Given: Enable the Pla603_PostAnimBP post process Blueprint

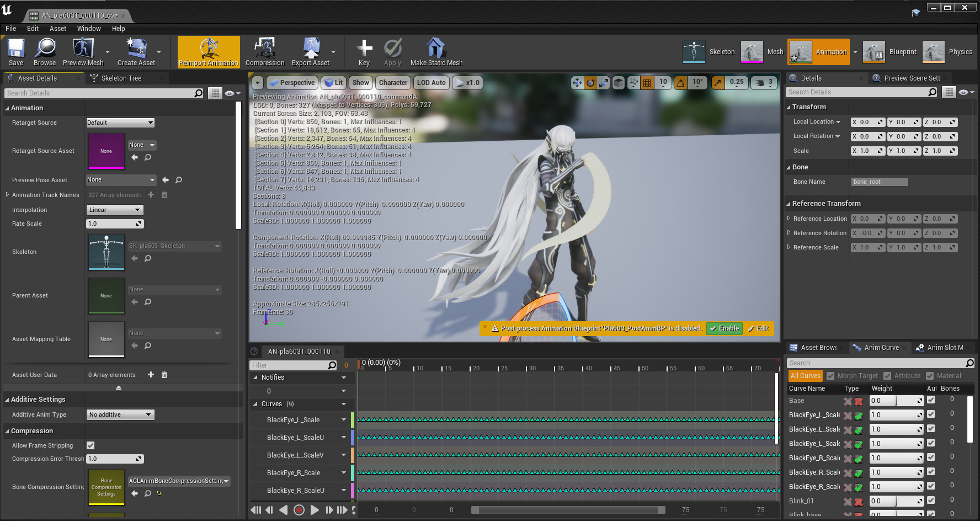Looking at the screenshot, I should coord(724,328).
